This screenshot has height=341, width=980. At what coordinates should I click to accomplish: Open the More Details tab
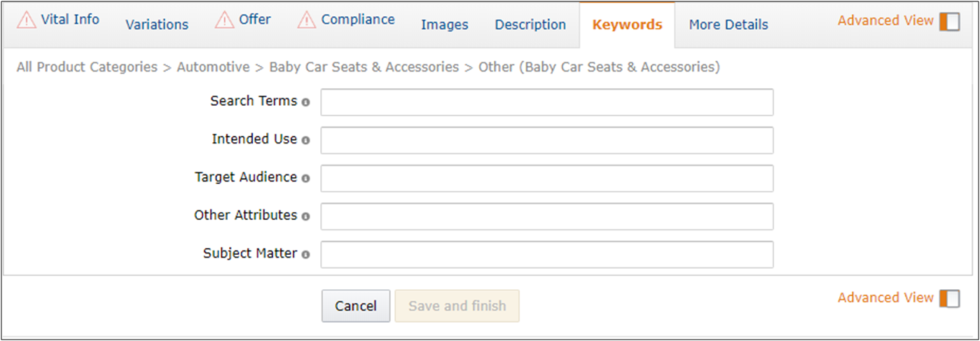point(729,25)
